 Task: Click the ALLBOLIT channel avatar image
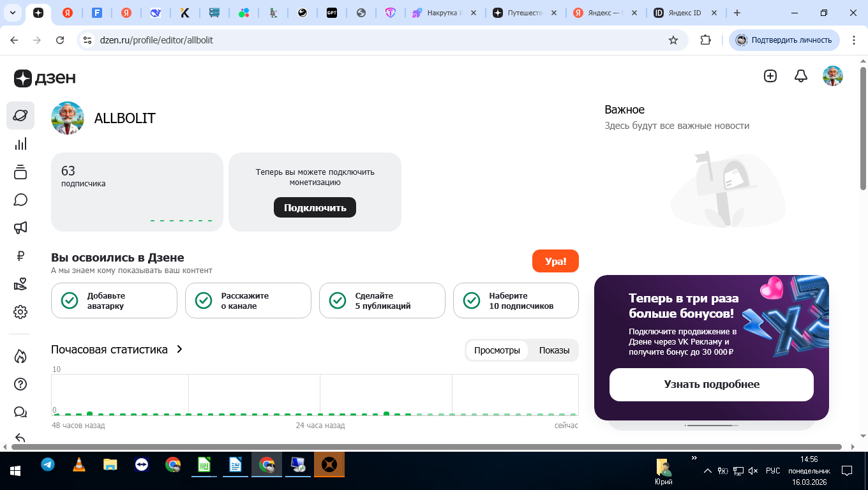(x=68, y=118)
